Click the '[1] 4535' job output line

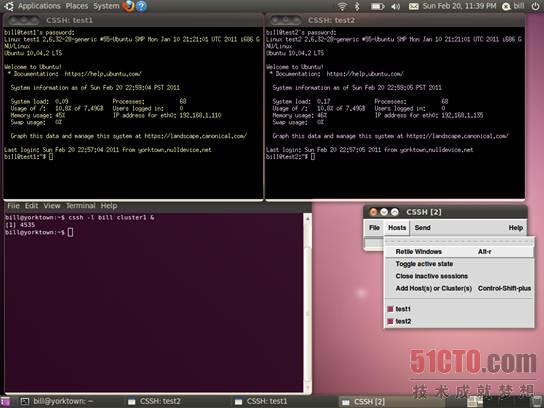point(20,225)
